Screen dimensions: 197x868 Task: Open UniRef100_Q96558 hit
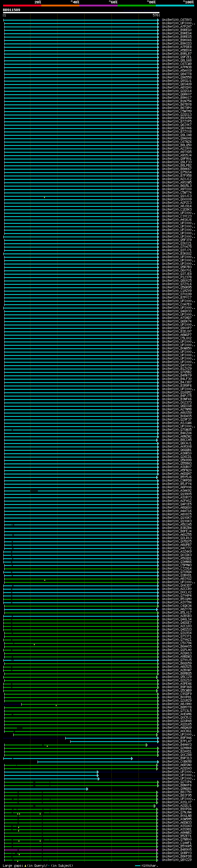[177, 78]
